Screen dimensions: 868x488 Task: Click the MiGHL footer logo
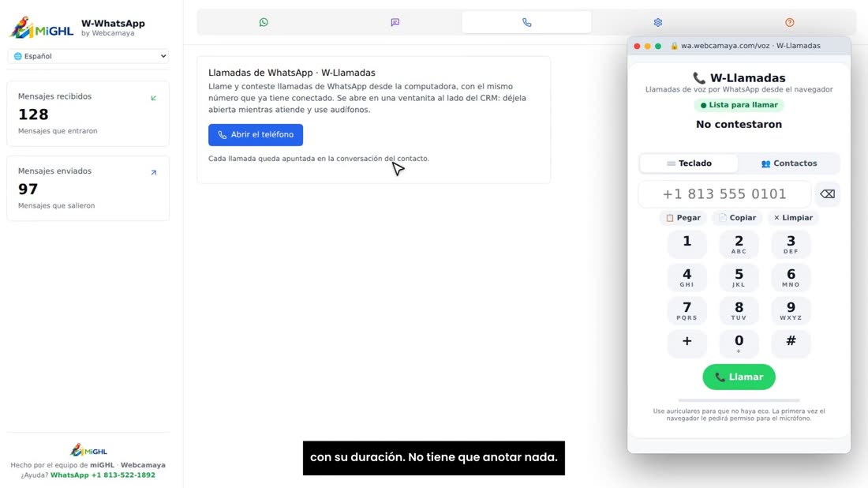click(x=88, y=450)
